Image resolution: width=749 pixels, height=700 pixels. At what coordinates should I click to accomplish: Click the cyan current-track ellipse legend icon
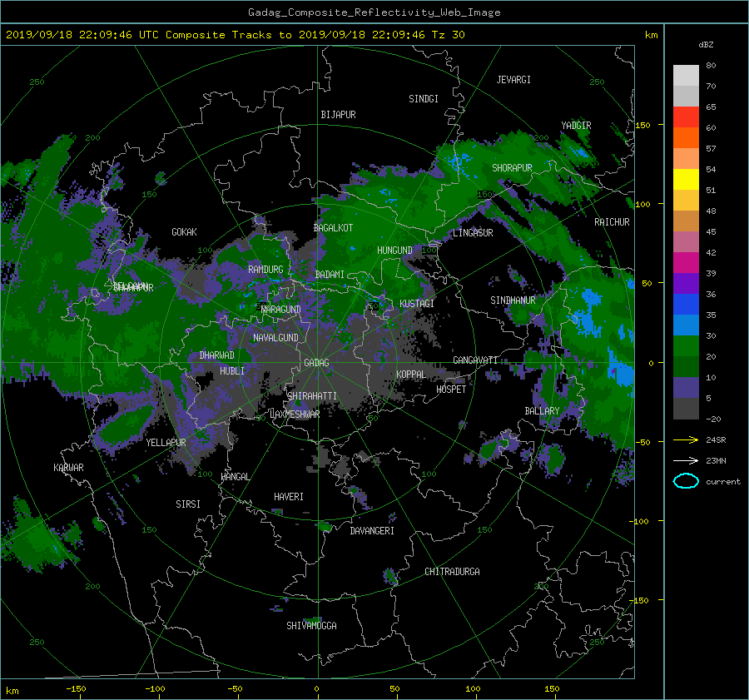686,481
